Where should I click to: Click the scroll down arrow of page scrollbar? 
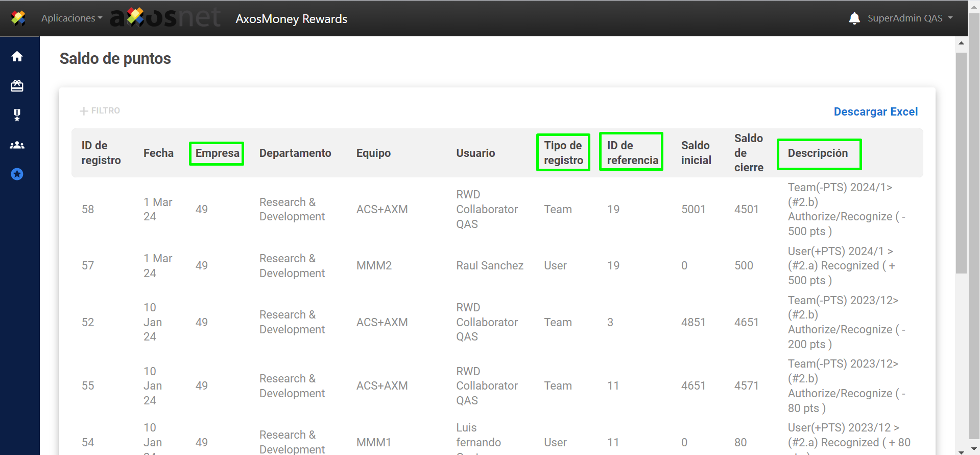tap(961, 451)
